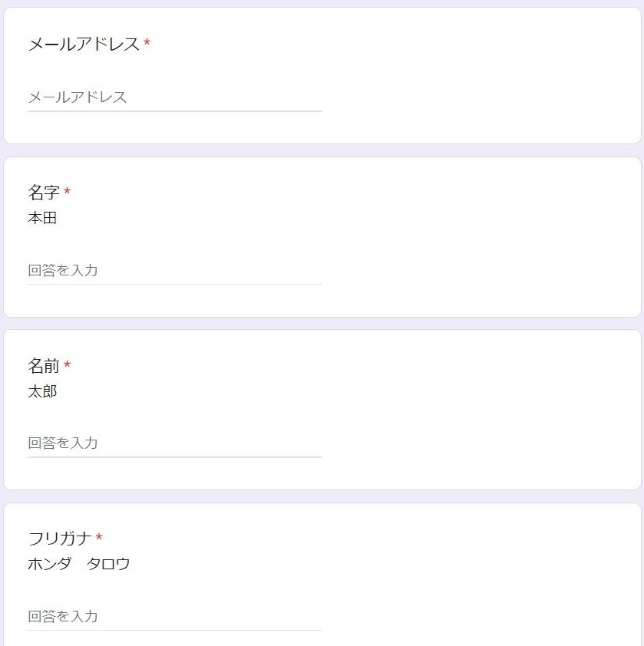Click the 名字 question label
The image size is (644, 646).
click(44, 192)
